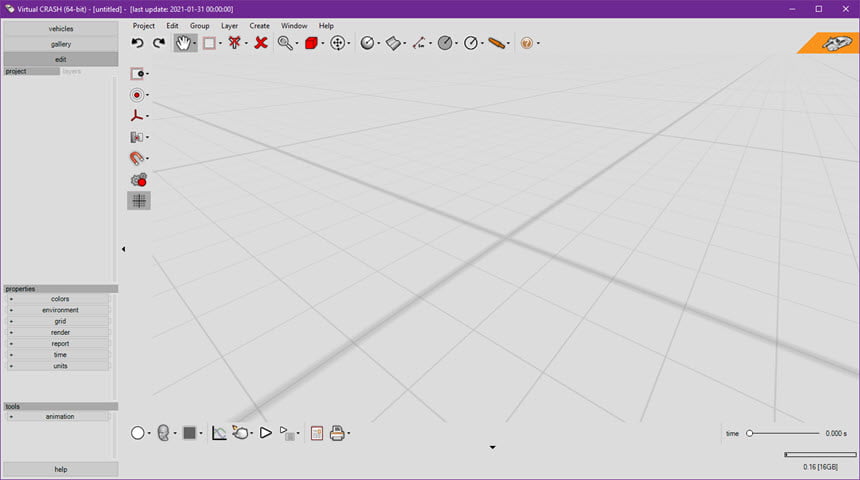Click the tilted surface plane icon
Viewport: 860px width, 480px height.
click(x=393, y=43)
